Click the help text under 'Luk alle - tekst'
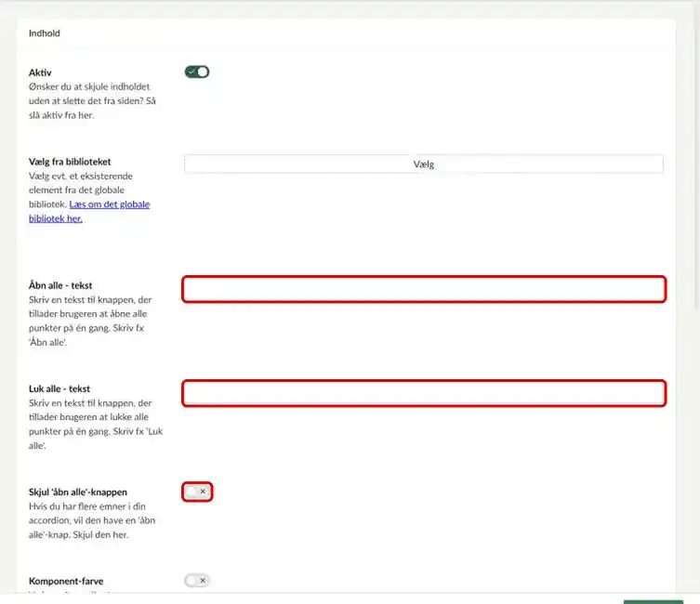Viewport: 700px width, 604px height. pos(96,425)
